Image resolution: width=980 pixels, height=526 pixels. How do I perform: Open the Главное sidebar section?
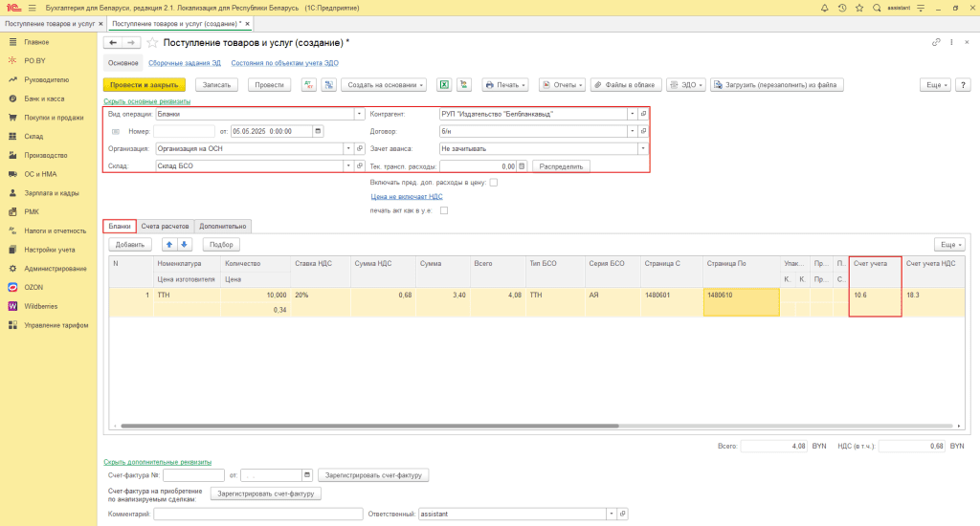pos(36,42)
